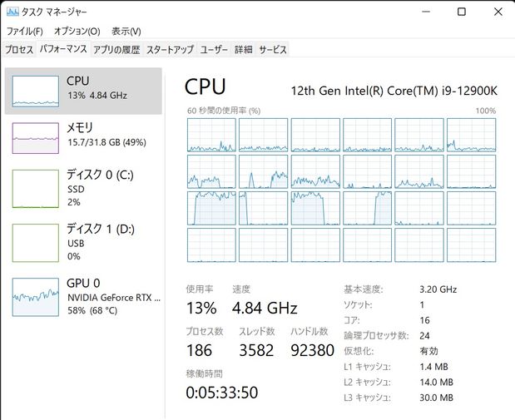Open the ファイル(F) menu
This screenshot has height=420, width=515.
click(25, 32)
